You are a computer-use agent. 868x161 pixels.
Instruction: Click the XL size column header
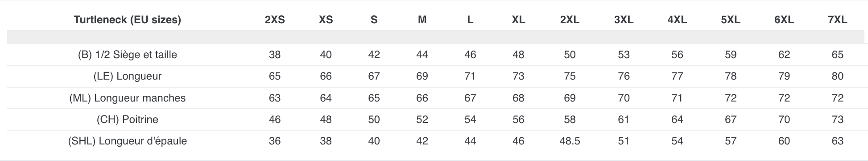(x=518, y=20)
